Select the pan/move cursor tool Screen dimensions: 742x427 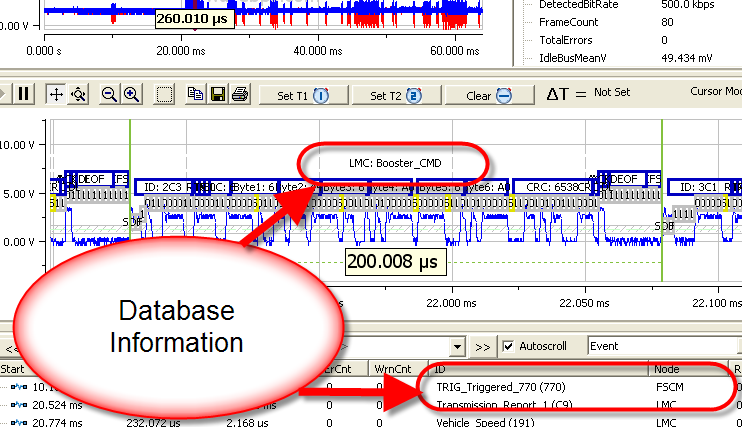tap(56, 94)
